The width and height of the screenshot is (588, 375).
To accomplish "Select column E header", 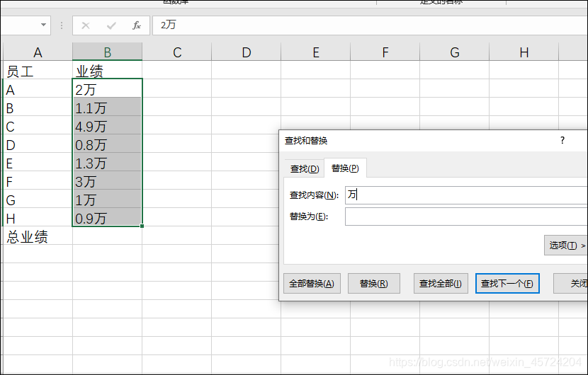I will tap(316, 52).
